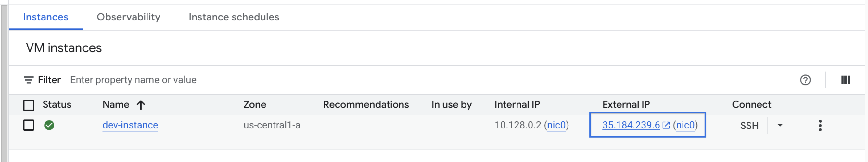Expand the SSH connection options dropdown arrow
Viewport: 868px width, 162px height.
tap(780, 125)
